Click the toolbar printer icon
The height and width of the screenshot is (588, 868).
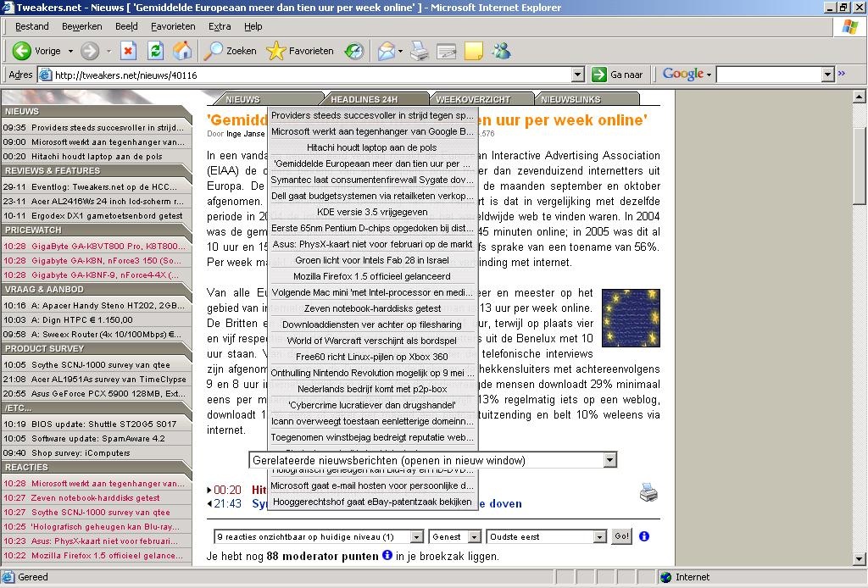[x=419, y=51]
